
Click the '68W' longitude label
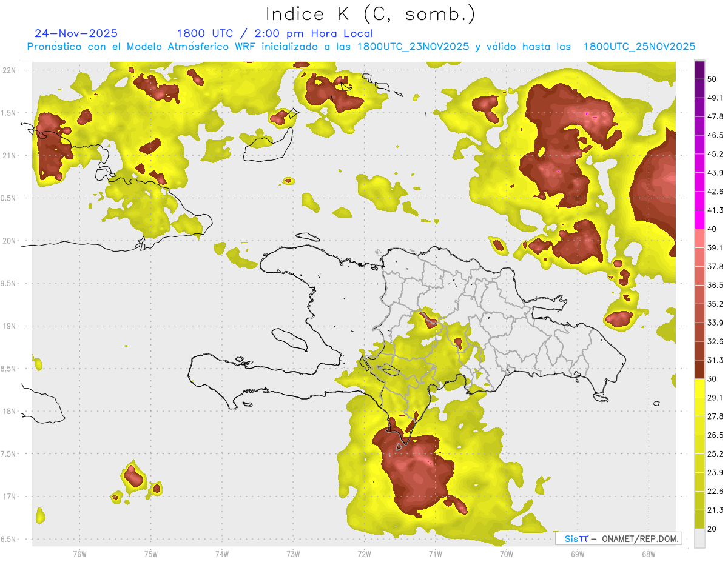pyautogui.click(x=648, y=554)
